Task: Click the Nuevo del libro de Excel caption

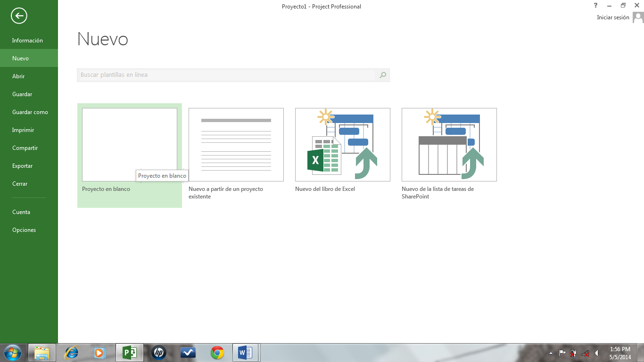Action: [325, 189]
